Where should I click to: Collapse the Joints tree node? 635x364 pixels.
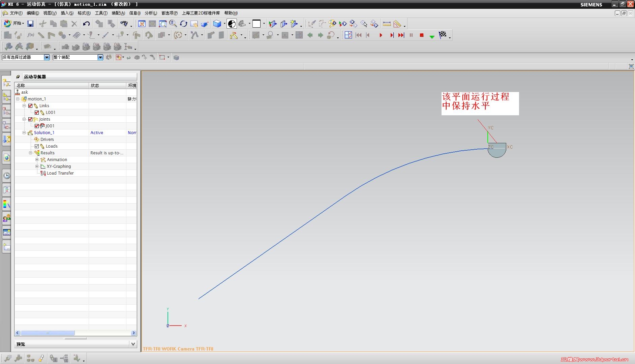(24, 119)
